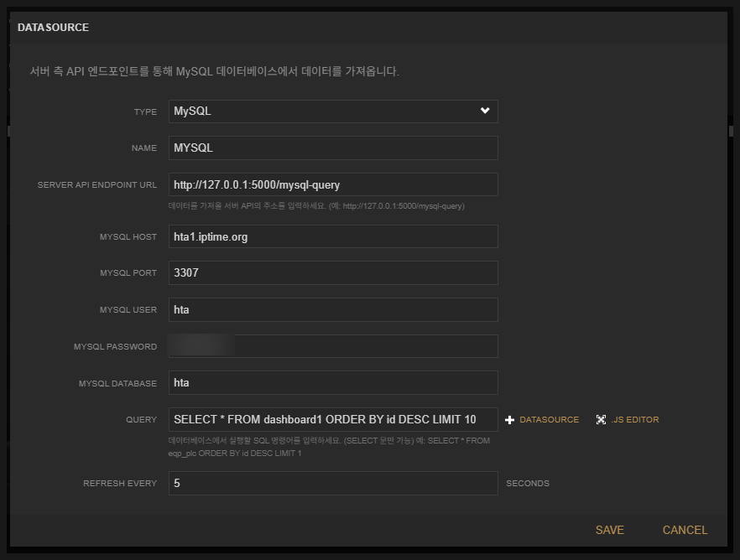Image resolution: width=740 pixels, height=560 pixels.
Task: Click the MYSQL PASSWORD label
Action: pyautogui.click(x=115, y=347)
